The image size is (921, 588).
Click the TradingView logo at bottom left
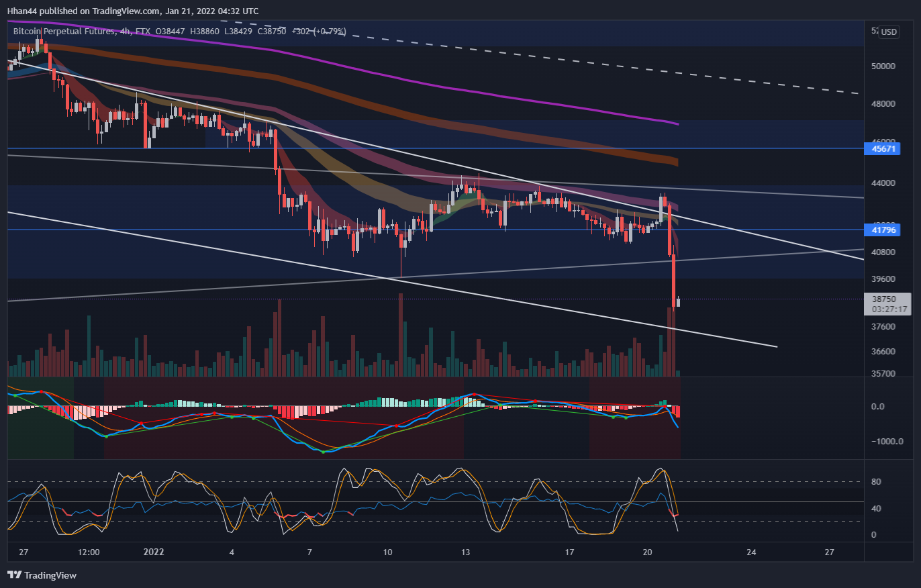42,575
